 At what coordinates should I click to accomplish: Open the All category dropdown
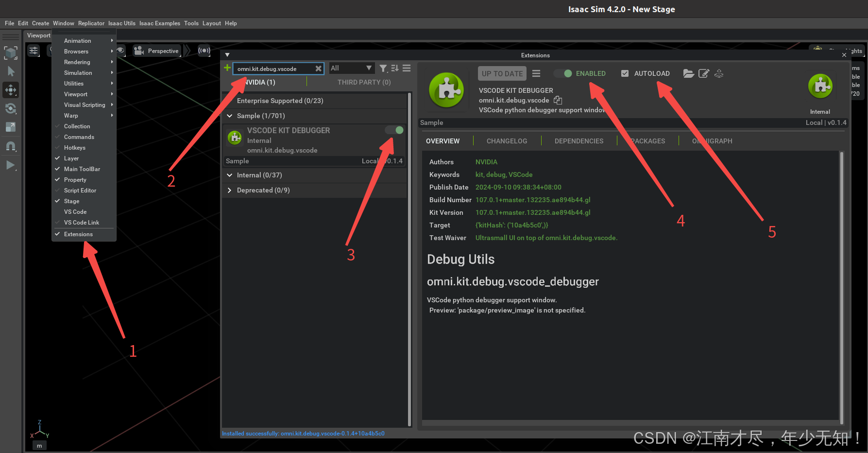point(352,68)
